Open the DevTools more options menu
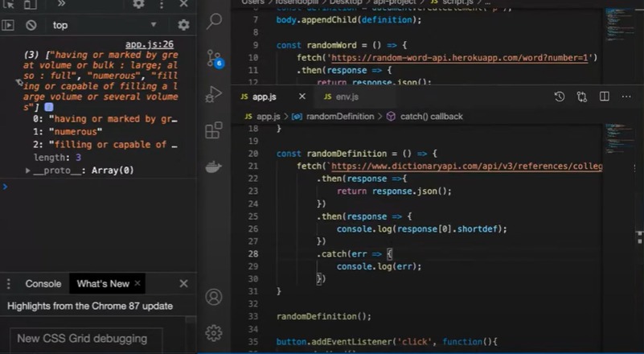The image size is (644, 354). click(162, 4)
